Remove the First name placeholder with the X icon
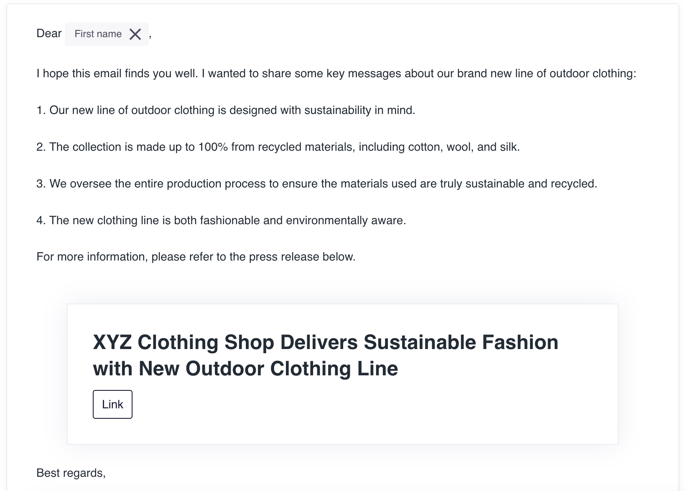 tap(135, 34)
